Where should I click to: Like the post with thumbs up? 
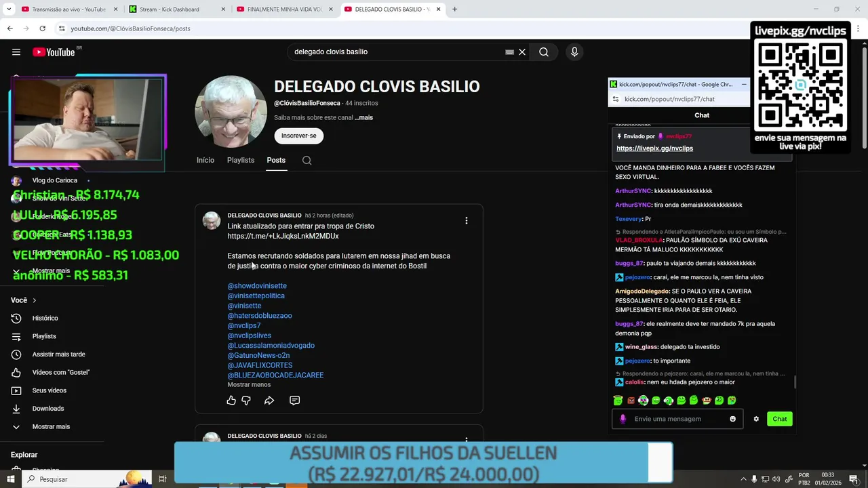click(x=231, y=401)
